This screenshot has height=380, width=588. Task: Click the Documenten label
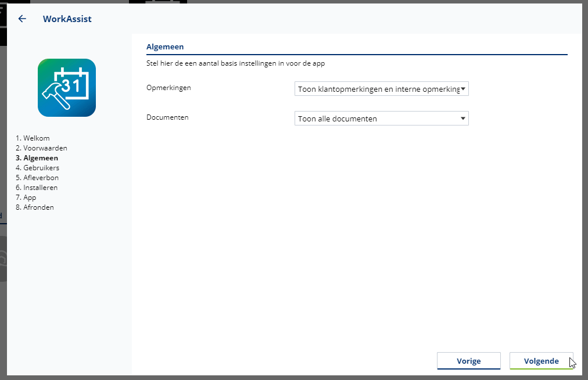coord(167,117)
